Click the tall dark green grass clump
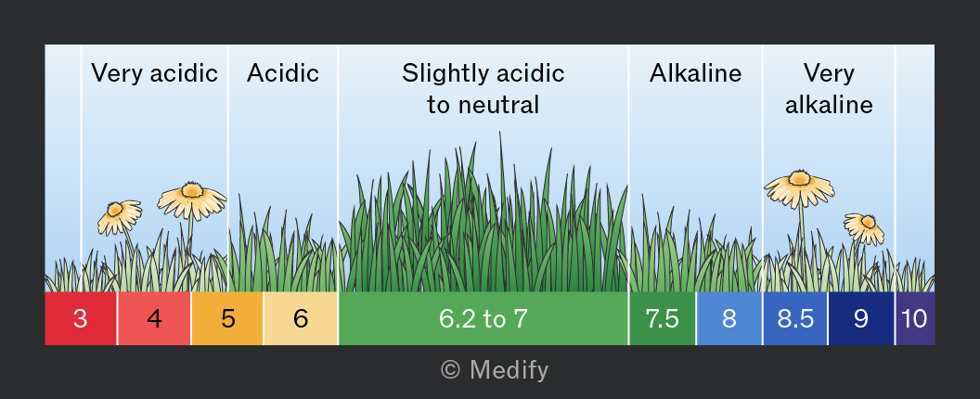The width and height of the screenshot is (980, 399). 484,216
